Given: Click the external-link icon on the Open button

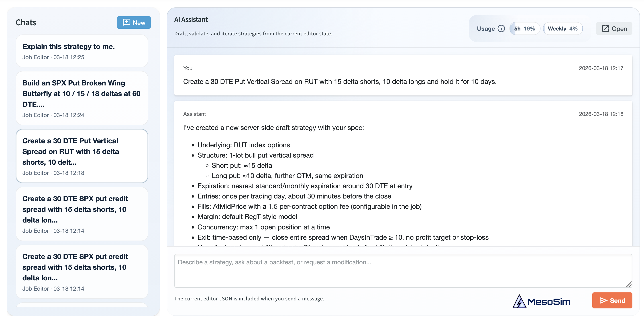Looking at the screenshot, I should click(605, 28).
